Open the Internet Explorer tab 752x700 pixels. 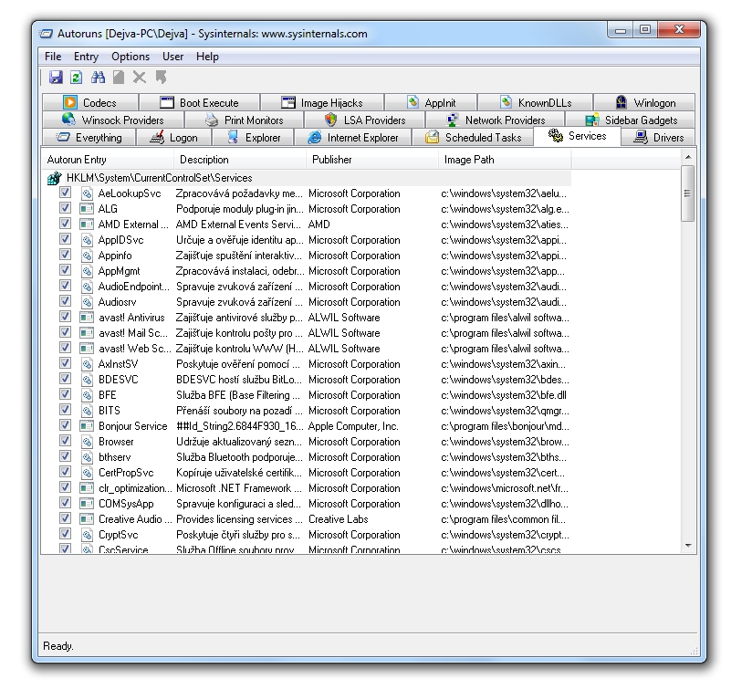353,138
